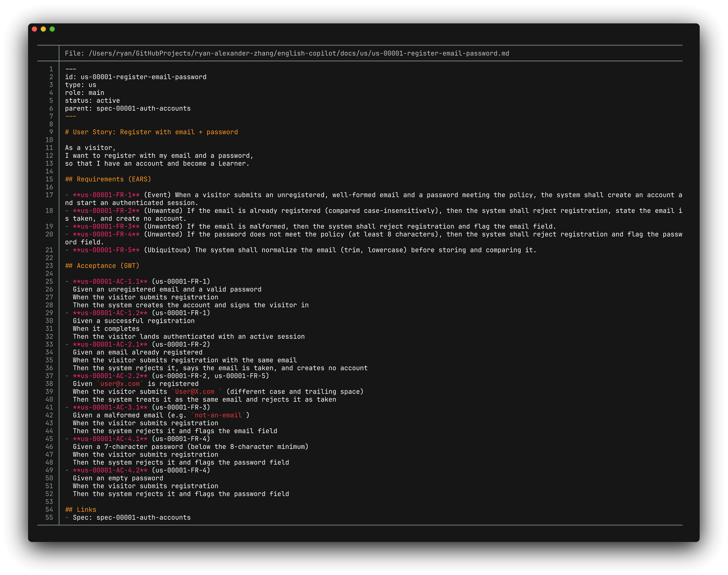Click the green maximize window button

[52, 29]
